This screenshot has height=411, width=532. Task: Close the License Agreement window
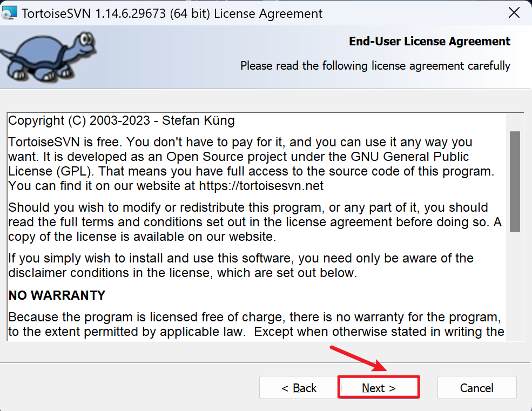click(x=514, y=13)
